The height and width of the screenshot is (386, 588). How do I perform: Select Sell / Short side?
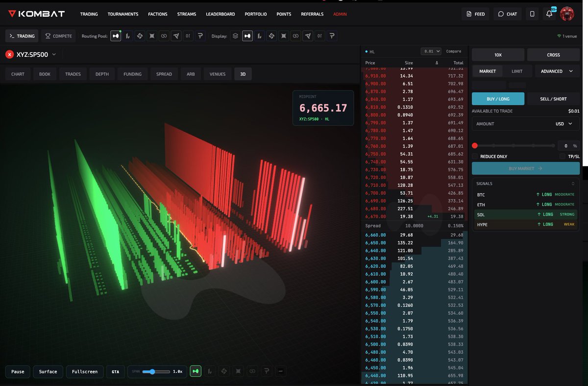click(553, 99)
